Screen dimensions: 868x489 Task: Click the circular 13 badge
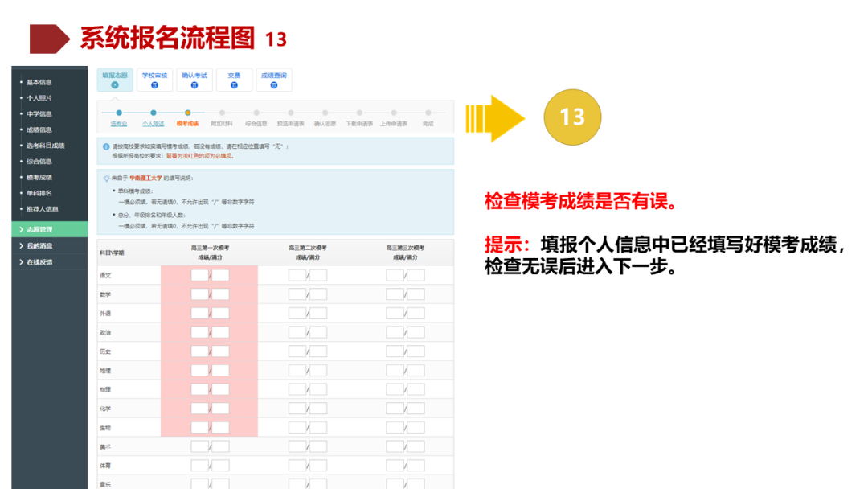point(573,117)
